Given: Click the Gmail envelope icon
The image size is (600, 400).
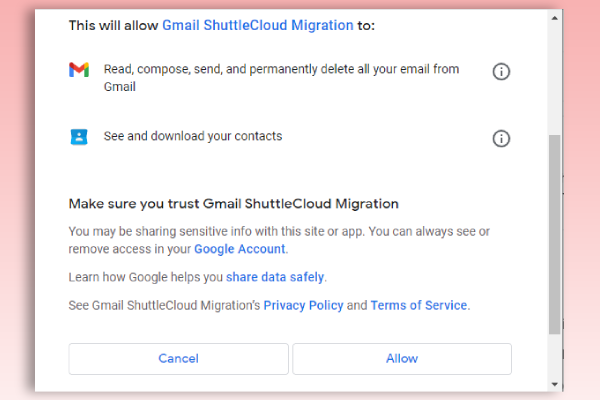Looking at the screenshot, I should point(79,70).
